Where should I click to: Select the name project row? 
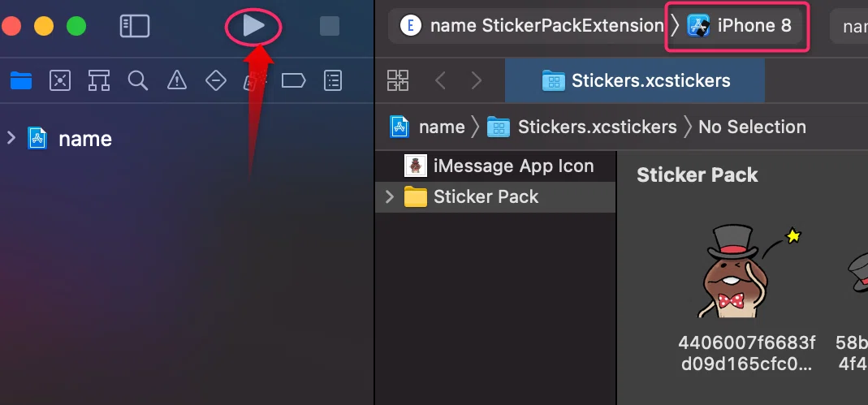pyautogui.click(x=187, y=138)
